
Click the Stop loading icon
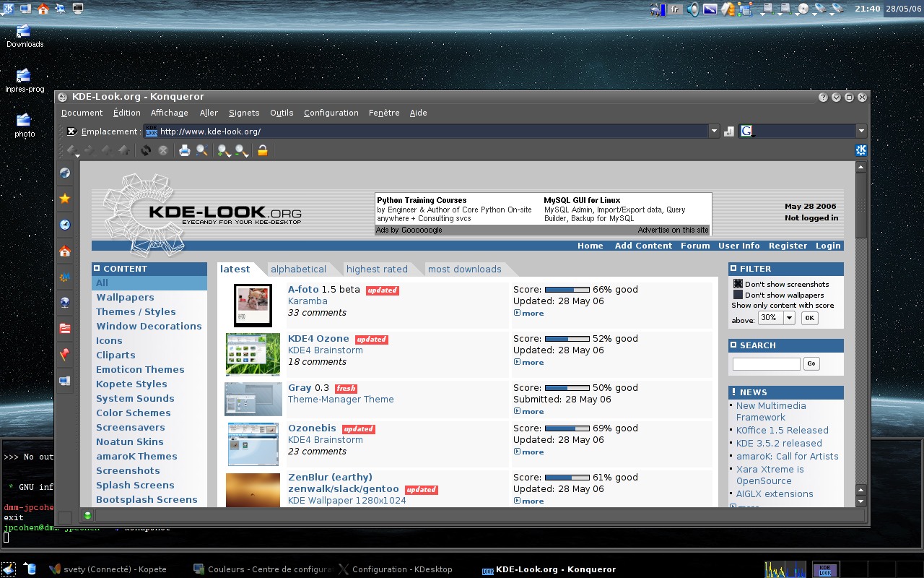163,150
